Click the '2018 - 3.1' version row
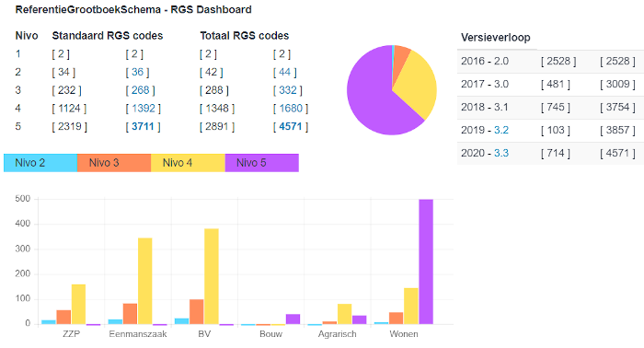This screenshot has width=644, height=348. [550, 107]
